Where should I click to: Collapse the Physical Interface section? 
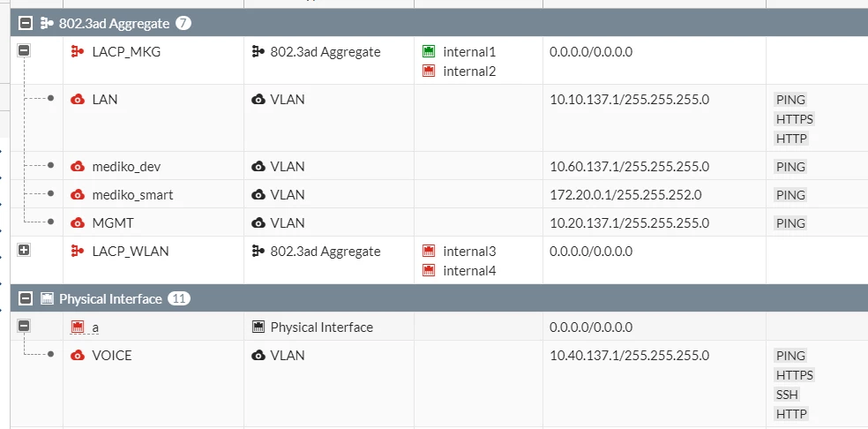(26, 298)
